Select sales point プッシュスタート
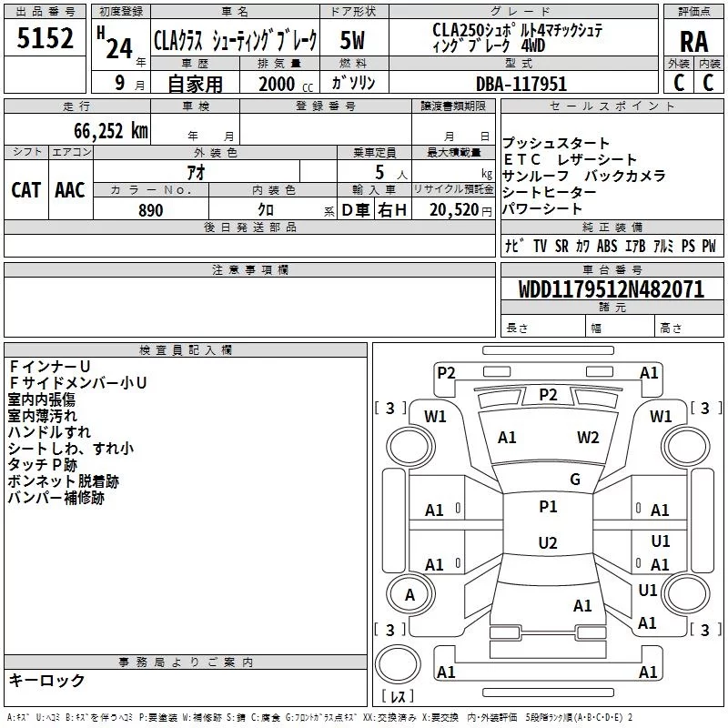 [556, 143]
